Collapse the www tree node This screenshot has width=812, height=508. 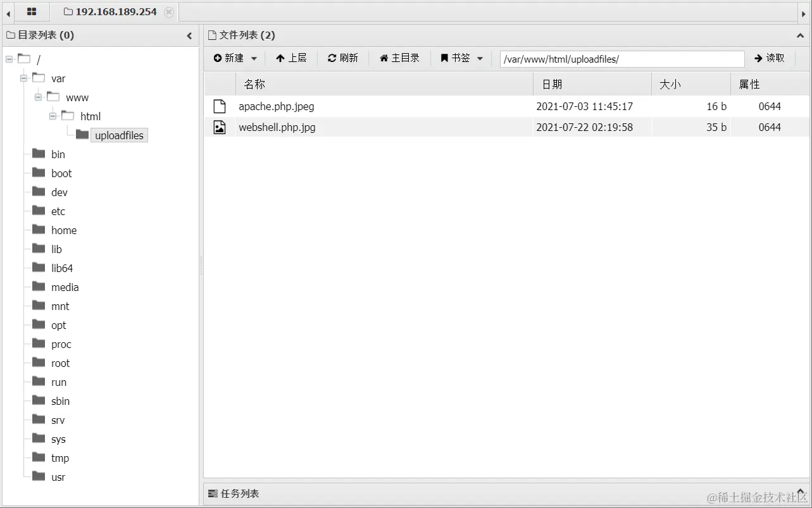(x=38, y=97)
